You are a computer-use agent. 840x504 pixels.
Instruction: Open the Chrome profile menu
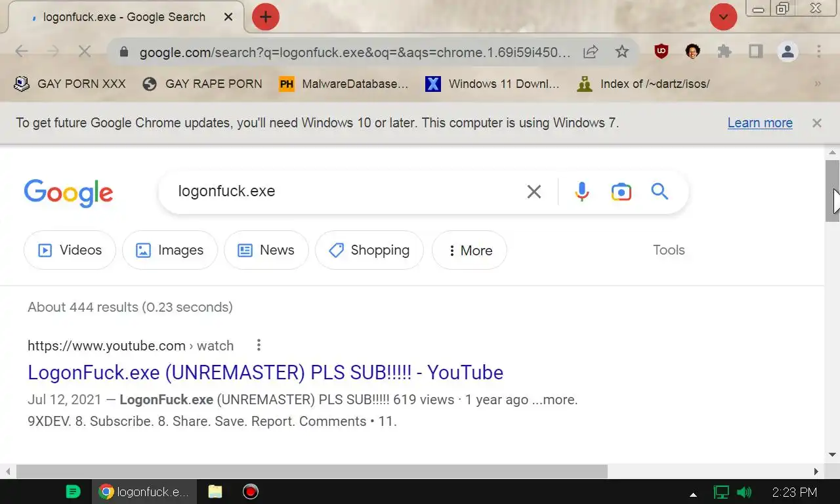pos(787,52)
